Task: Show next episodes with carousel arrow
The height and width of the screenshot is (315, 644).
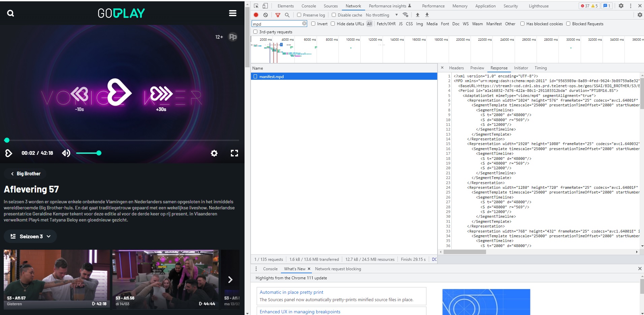Action: pyautogui.click(x=230, y=280)
